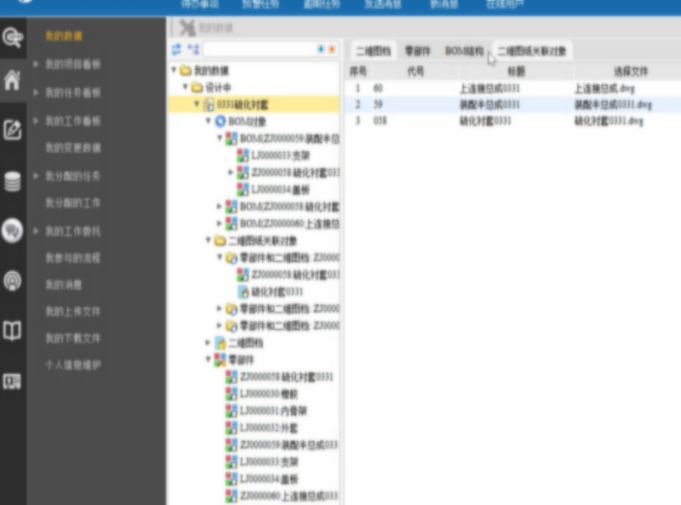Open the chat bubbles icon in the rail
Viewport: 681px width, 505px height.
[x=12, y=231]
